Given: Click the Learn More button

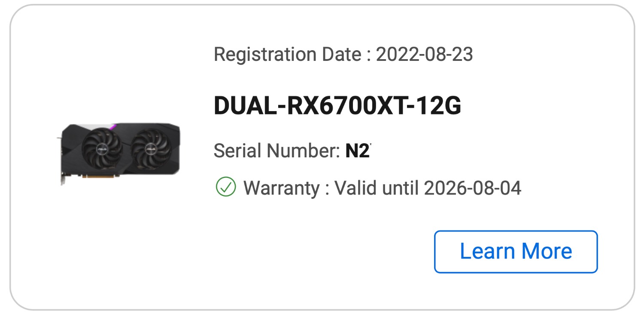Looking at the screenshot, I should tap(516, 252).
